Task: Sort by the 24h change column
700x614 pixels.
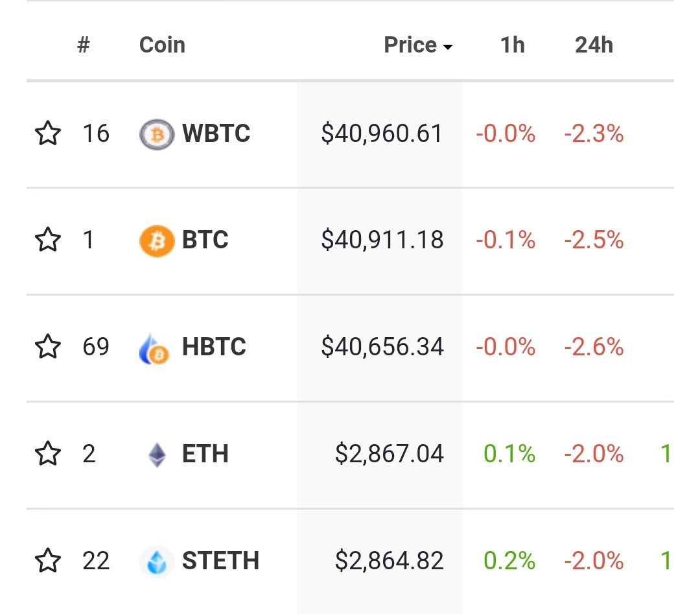Action: pos(594,45)
